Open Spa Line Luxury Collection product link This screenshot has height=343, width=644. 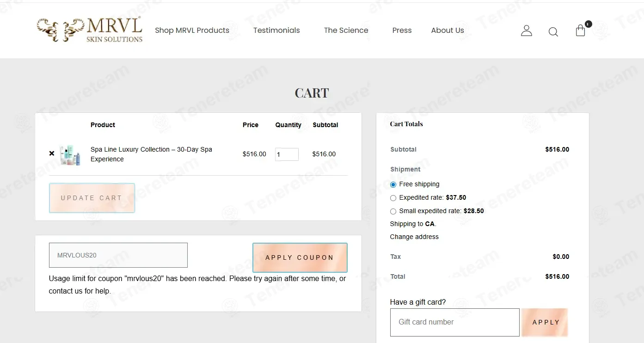[151, 154]
